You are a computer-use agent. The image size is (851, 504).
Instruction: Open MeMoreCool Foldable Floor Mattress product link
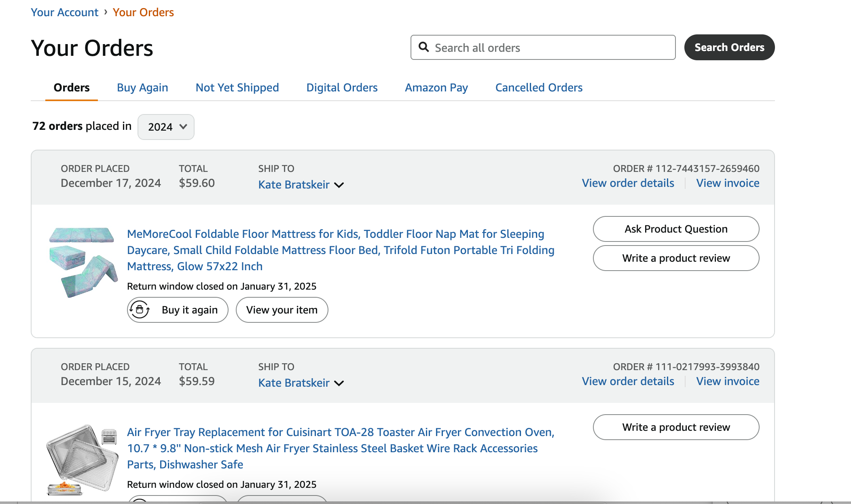341,250
